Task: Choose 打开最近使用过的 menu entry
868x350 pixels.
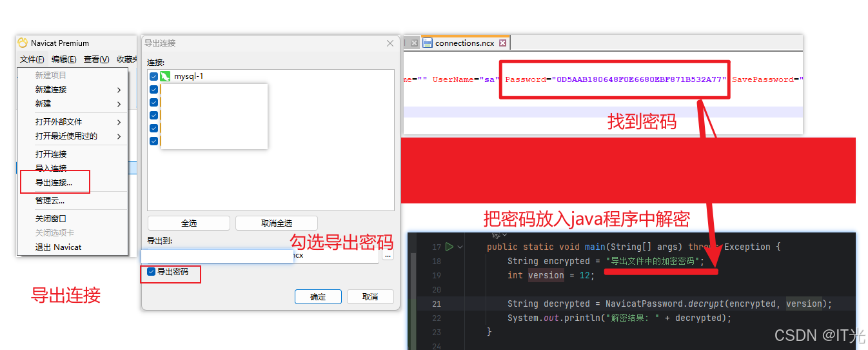Action: point(72,136)
